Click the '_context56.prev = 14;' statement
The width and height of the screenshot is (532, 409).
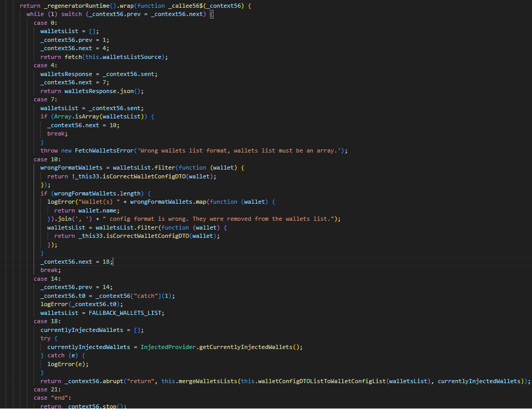tap(77, 287)
